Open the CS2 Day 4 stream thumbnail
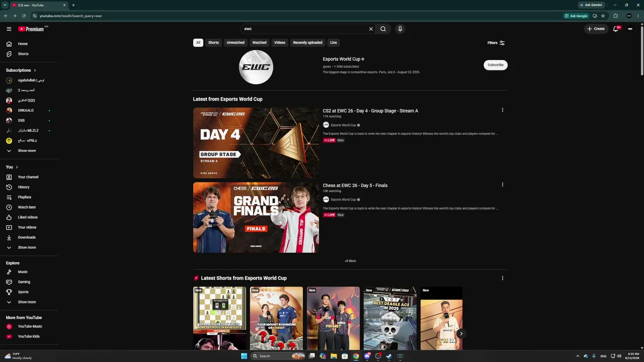Screen dimensions: 644x362 [x=256, y=143]
